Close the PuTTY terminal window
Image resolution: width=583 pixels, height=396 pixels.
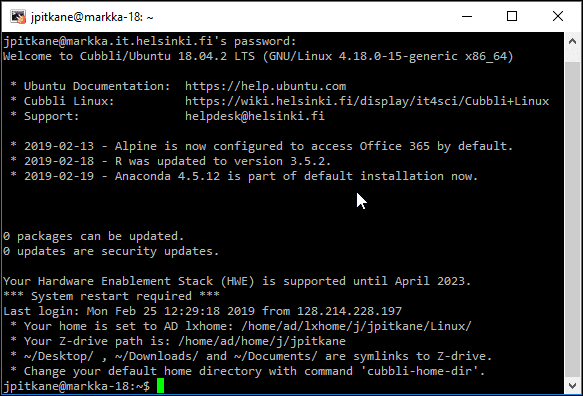pyautogui.click(x=558, y=16)
